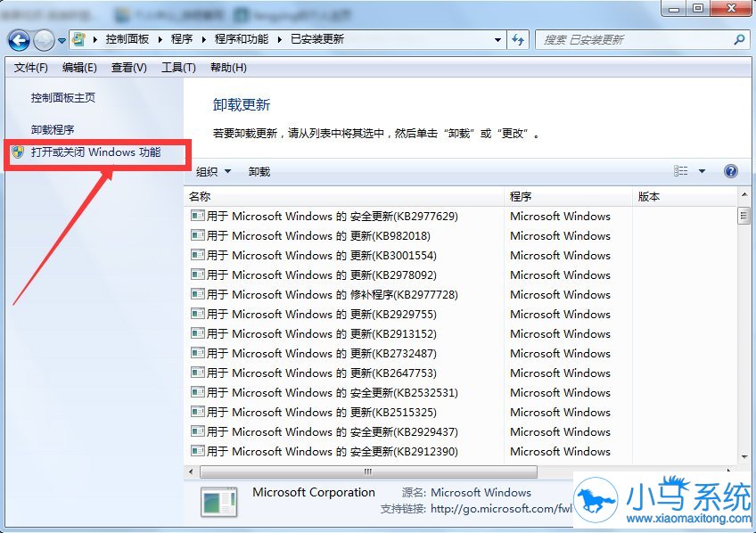This screenshot has height=533, width=756.
Task: Click the blue help question mark icon
Action: (x=731, y=171)
